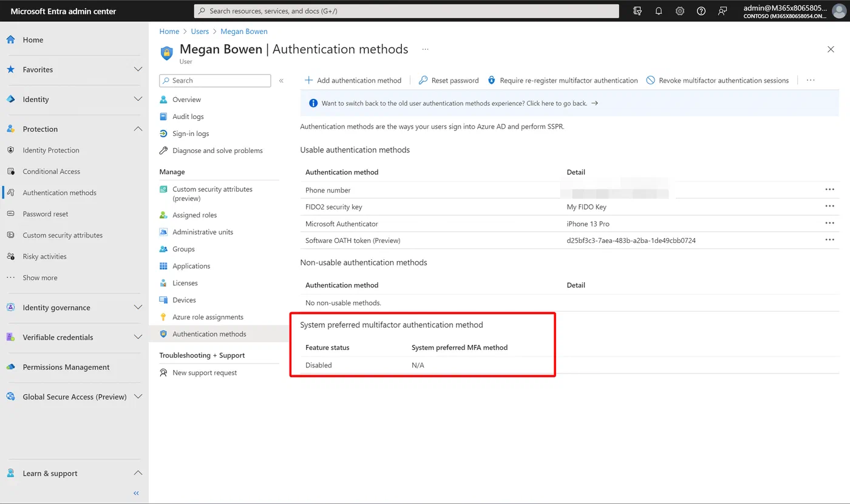This screenshot has width=850, height=504.
Task: Click Revoke multifactor authentication sessions
Action: (717, 80)
